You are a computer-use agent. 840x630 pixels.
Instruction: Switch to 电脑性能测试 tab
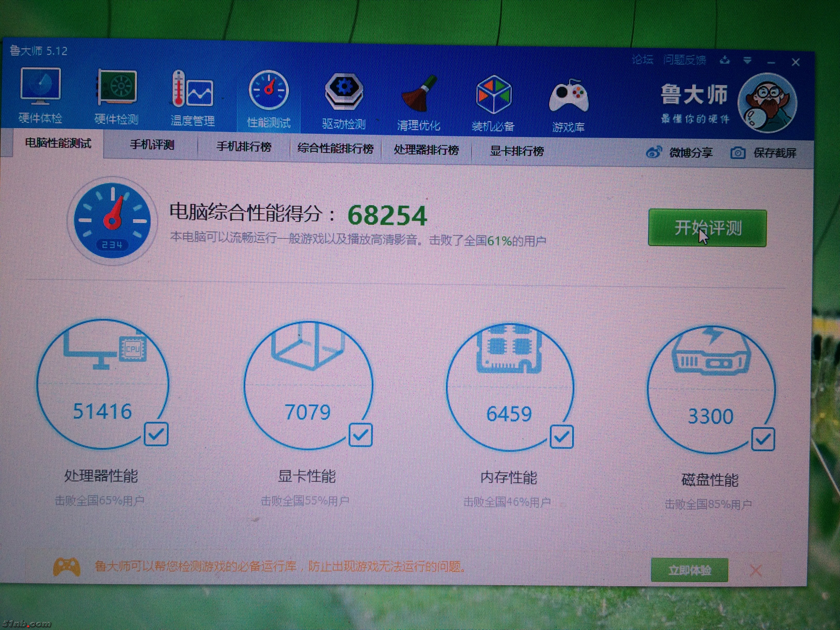58,143
